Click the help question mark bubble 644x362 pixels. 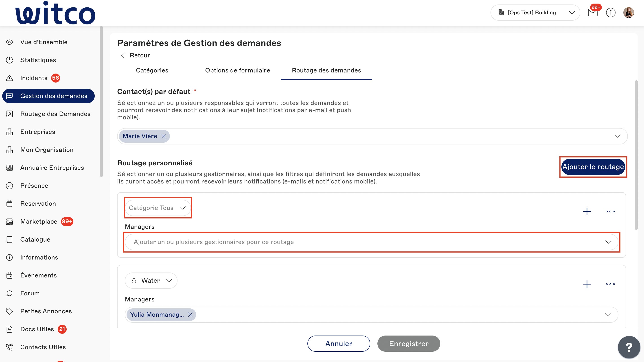(629, 347)
